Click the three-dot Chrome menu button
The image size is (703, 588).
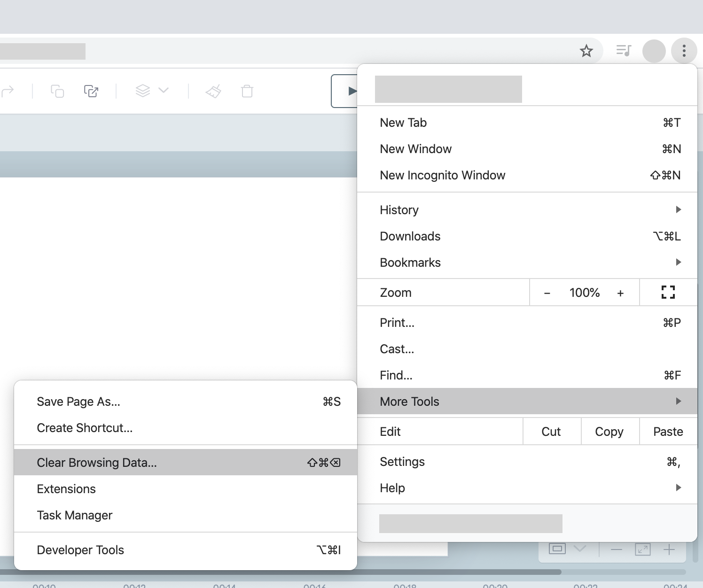point(684,51)
